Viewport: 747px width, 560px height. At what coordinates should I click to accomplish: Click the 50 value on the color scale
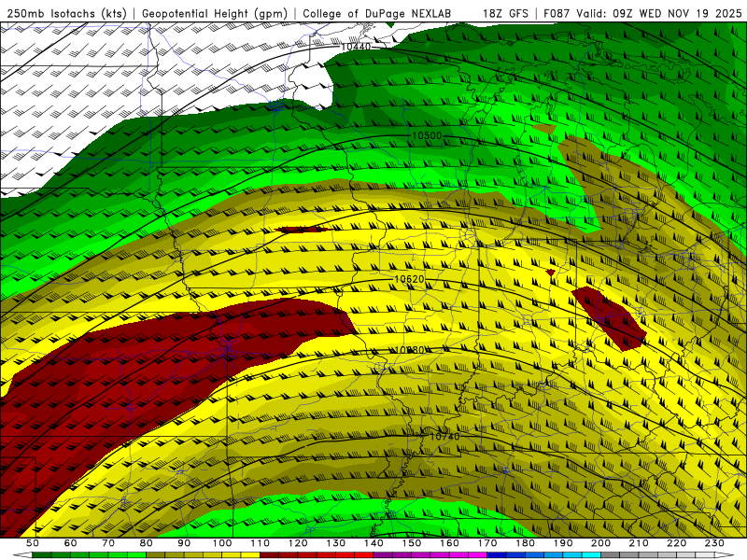point(32,543)
